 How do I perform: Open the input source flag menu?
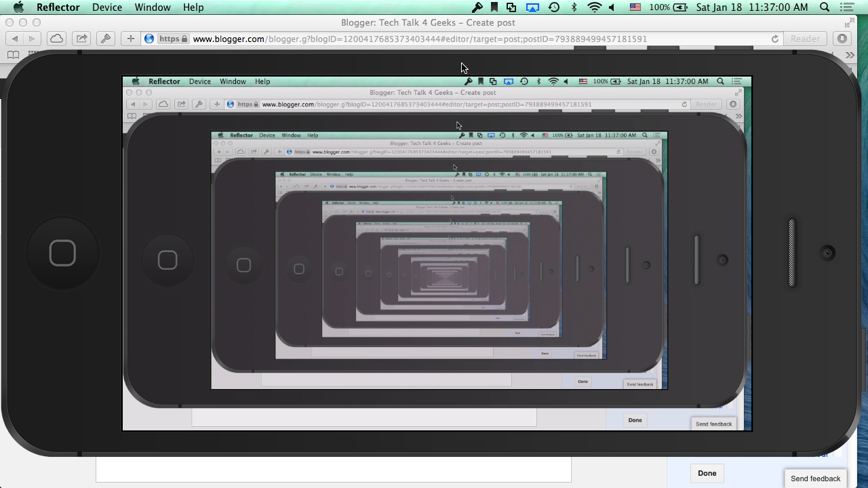click(635, 7)
